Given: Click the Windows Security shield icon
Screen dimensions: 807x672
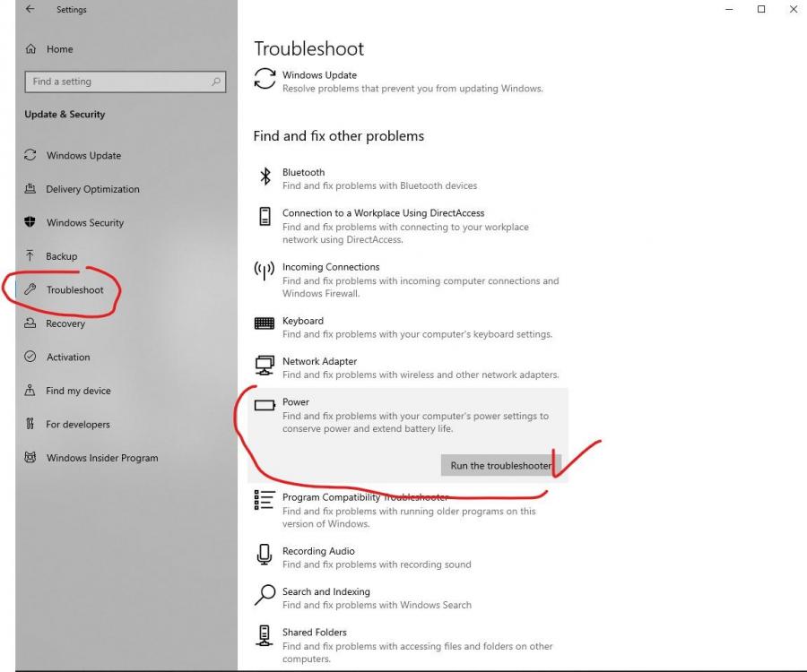Looking at the screenshot, I should click(30, 222).
